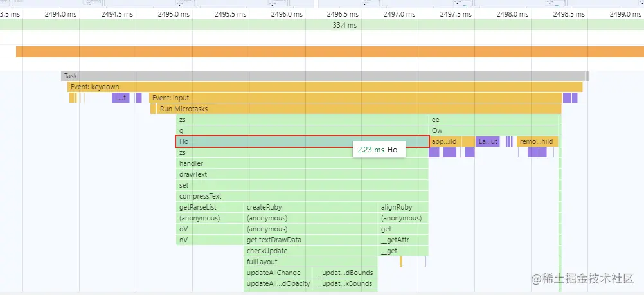Select the createRuby function bar
This screenshot has width=644, height=295.
pos(310,207)
